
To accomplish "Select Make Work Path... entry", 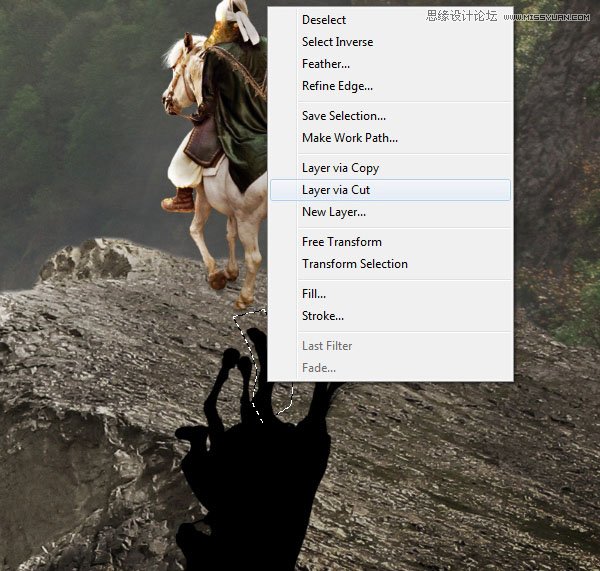I will (390, 138).
